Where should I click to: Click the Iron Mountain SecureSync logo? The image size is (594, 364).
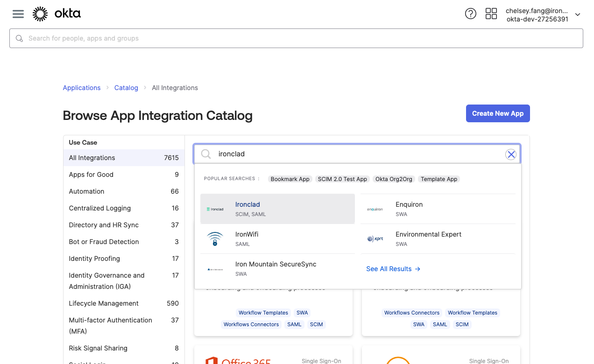click(215, 269)
